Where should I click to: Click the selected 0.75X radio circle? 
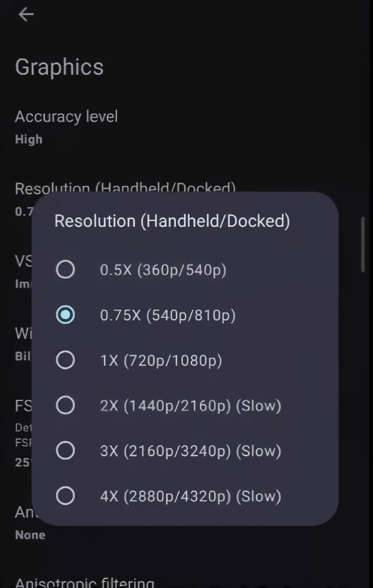[x=65, y=315]
